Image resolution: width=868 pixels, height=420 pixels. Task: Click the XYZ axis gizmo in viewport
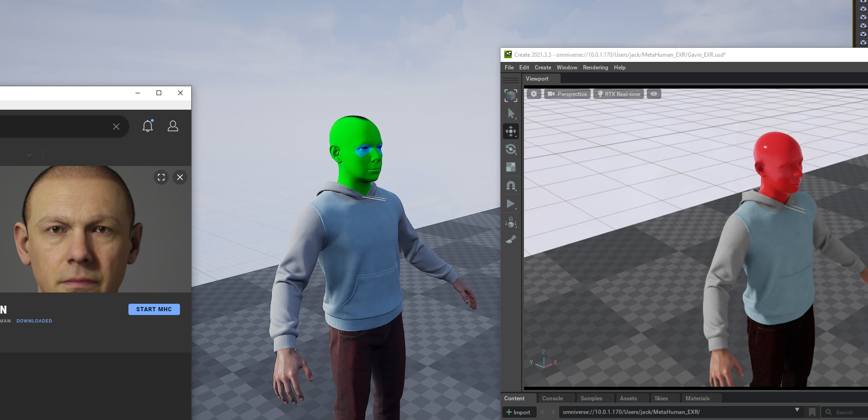543,360
